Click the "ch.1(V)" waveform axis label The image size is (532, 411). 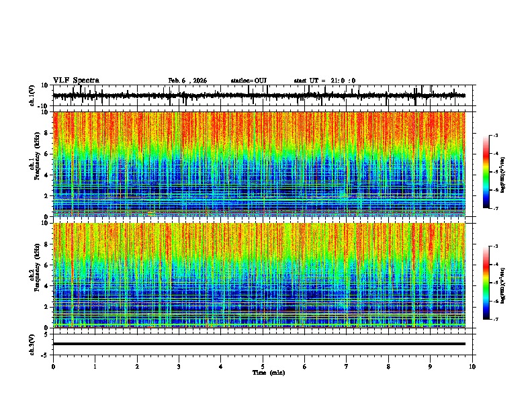[x=32, y=95]
